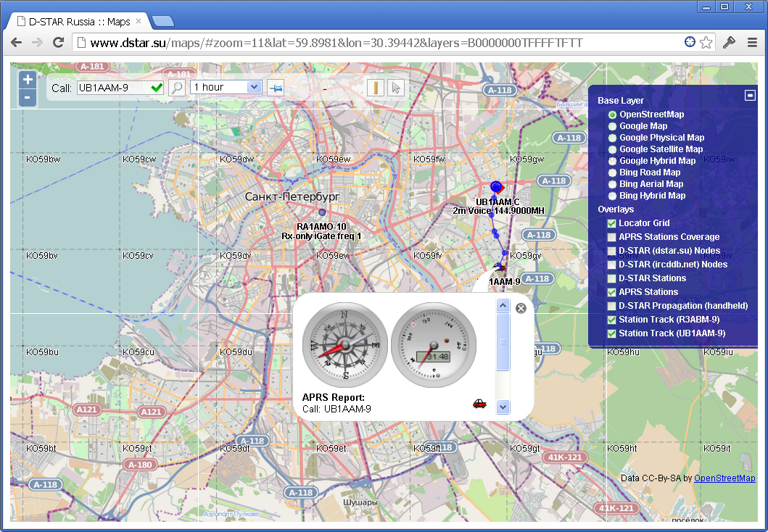Image resolution: width=768 pixels, height=532 pixels.
Task: Click the blue track icon next to hour dropdown
Action: click(x=276, y=88)
